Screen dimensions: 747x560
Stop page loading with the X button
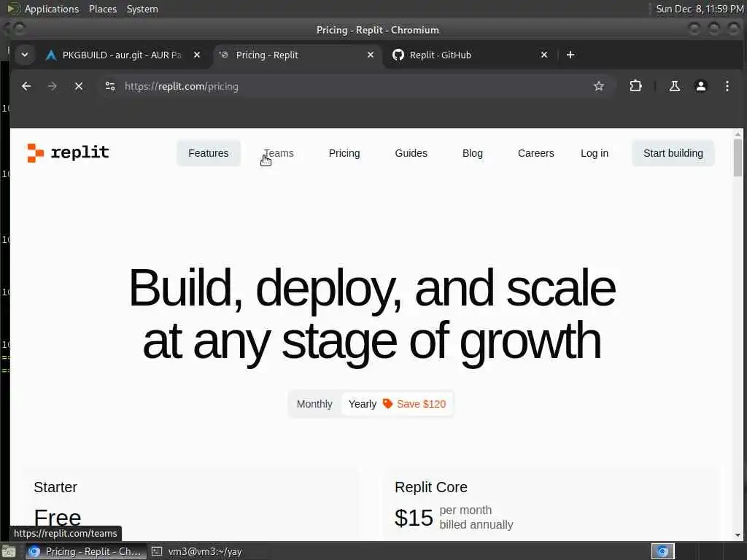click(x=79, y=86)
